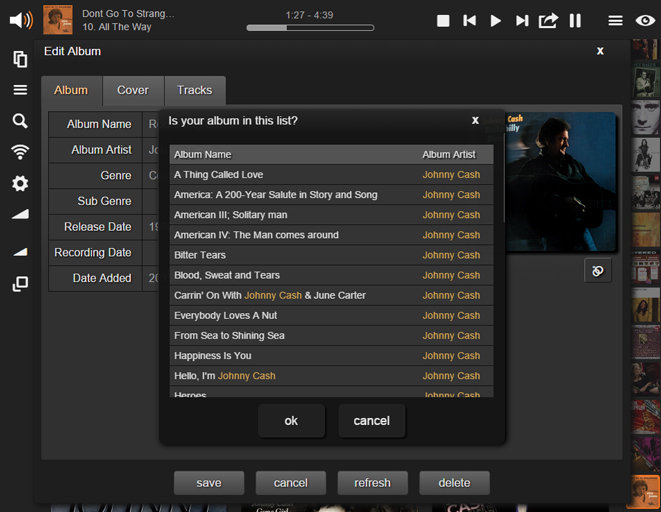Screen dimensions: 661x512
Task: Mute the volume speaker icon
Action: tap(21, 20)
